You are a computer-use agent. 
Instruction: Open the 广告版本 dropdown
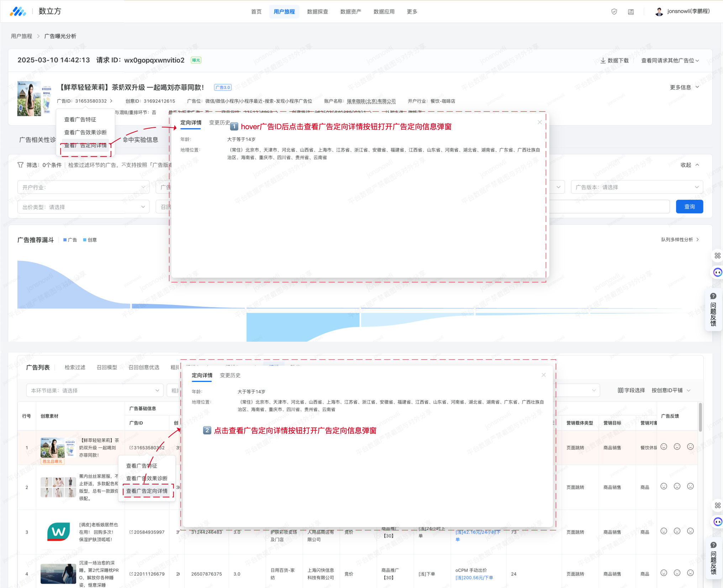tap(637, 187)
